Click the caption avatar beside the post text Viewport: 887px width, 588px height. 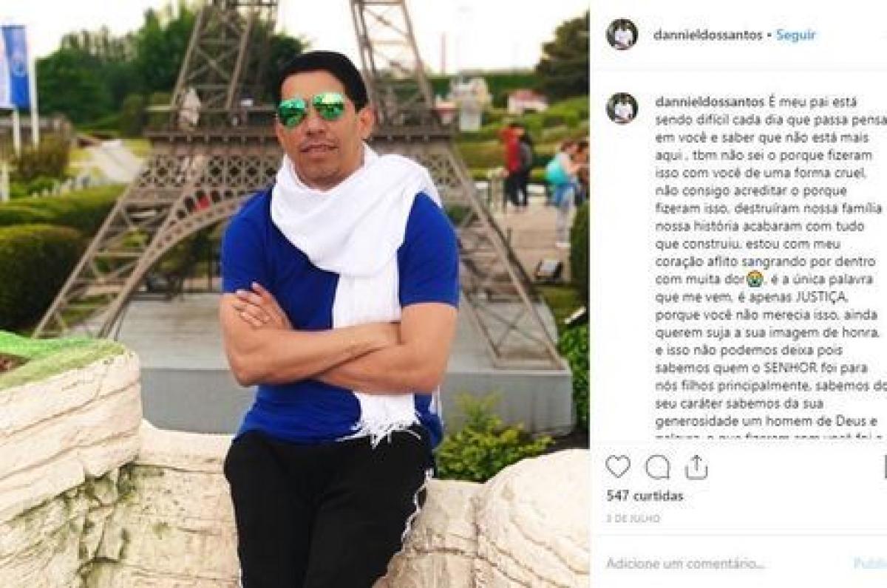pos(622,108)
